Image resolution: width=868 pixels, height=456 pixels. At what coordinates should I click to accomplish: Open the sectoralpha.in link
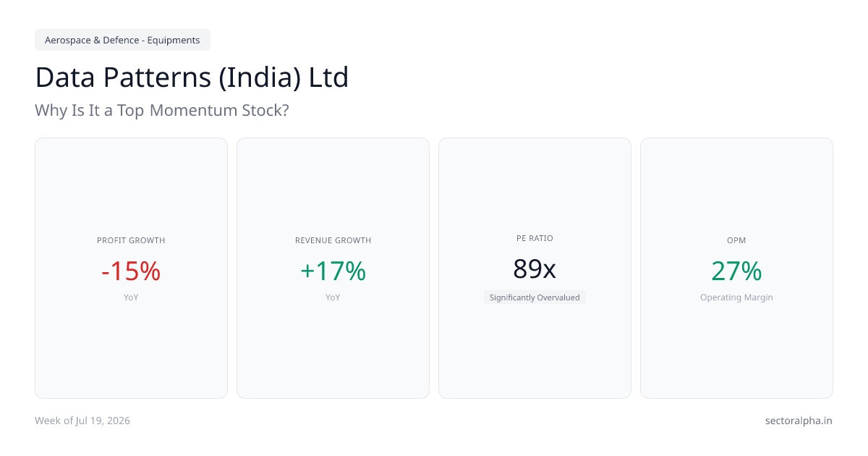(799, 421)
